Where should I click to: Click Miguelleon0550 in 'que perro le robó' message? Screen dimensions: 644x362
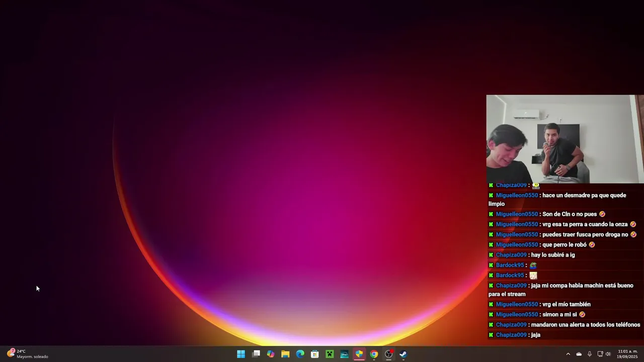(x=517, y=245)
